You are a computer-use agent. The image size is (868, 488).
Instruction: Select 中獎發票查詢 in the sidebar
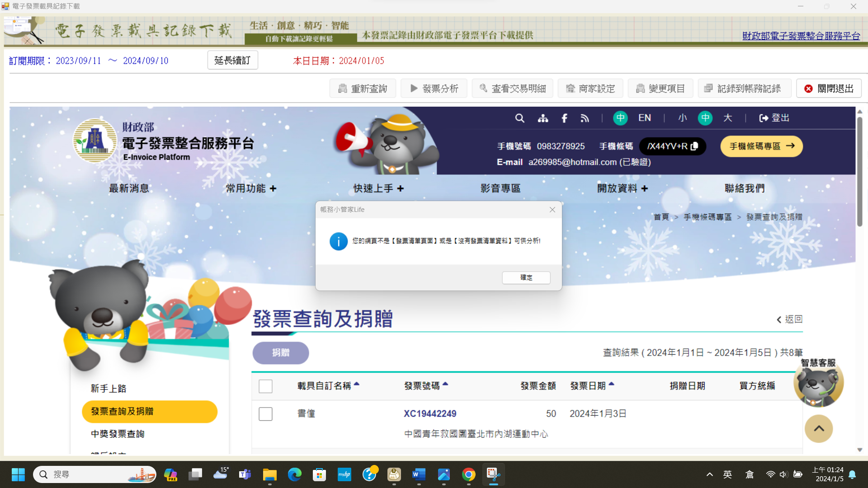tap(117, 434)
